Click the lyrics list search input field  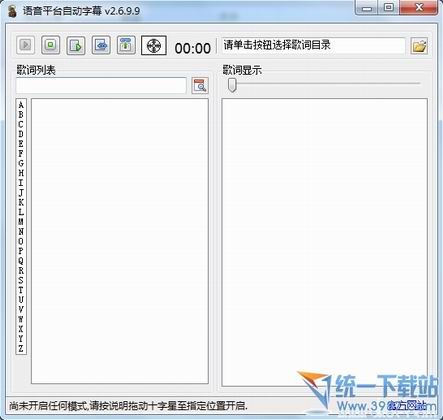[x=101, y=85]
